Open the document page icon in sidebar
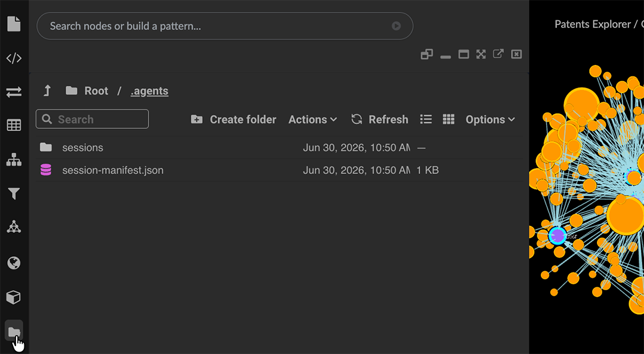Image resolution: width=644 pixels, height=354 pixels. pyautogui.click(x=14, y=23)
